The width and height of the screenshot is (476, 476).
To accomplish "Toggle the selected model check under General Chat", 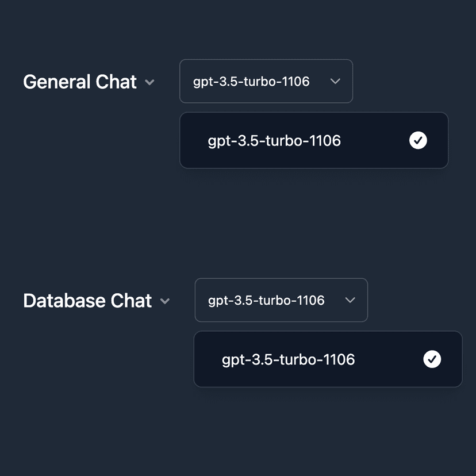I will (x=418, y=140).
